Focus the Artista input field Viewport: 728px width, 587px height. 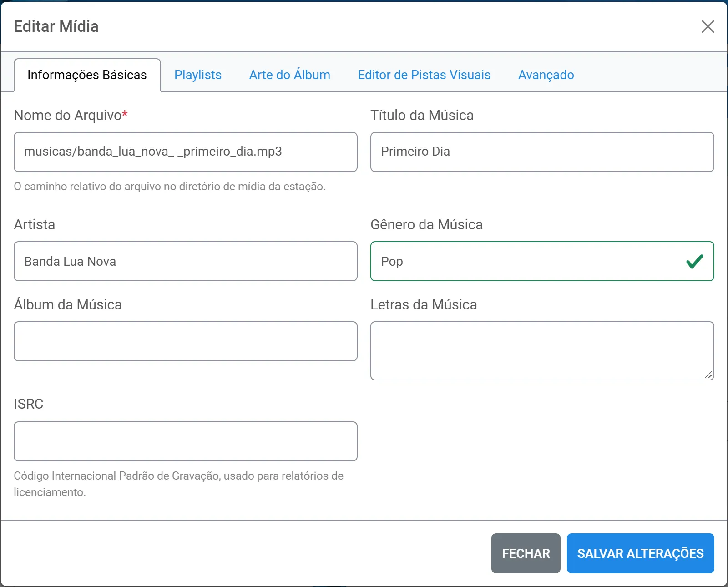pos(186,261)
